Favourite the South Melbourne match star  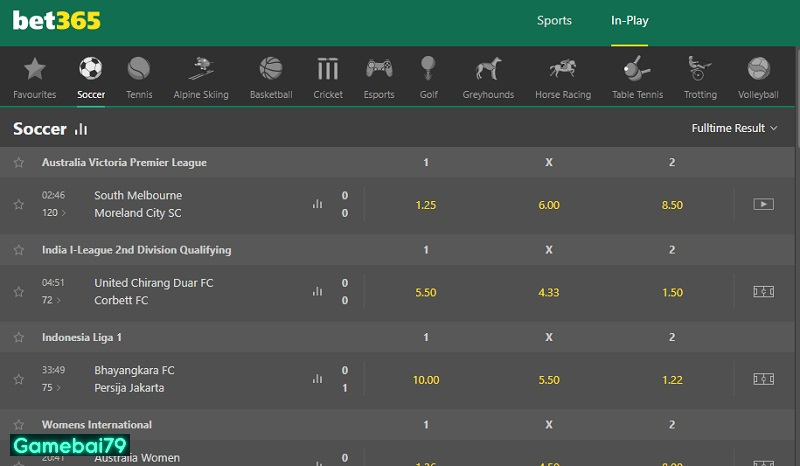click(18, 204)
